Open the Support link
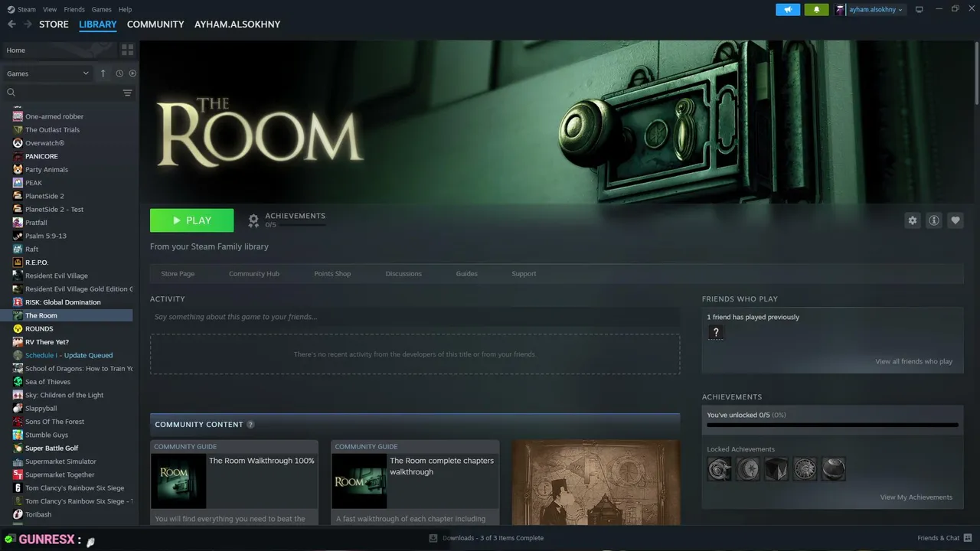The width and height of the screenshot is (980, 551). pos(524,274)
